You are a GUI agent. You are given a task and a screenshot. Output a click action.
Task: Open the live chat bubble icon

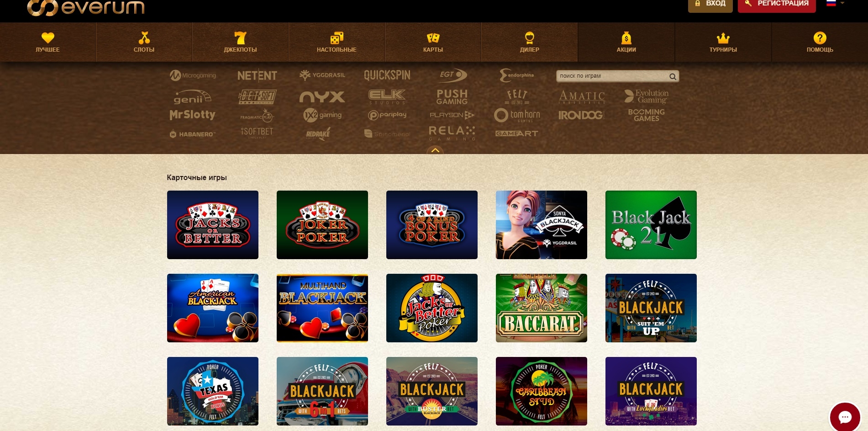tap(845, 417)
